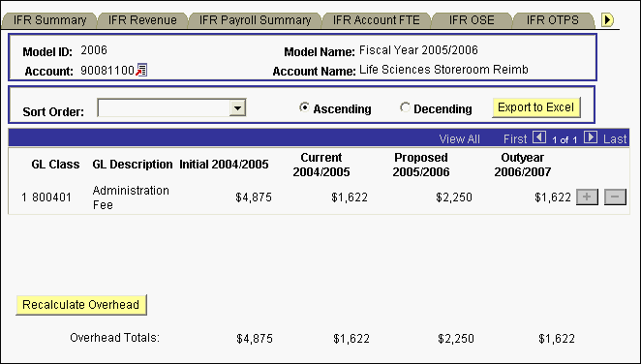This screenshot has height=364, width=641.
Task: Show more tabs with the right arrow
Action: point(607,19)
